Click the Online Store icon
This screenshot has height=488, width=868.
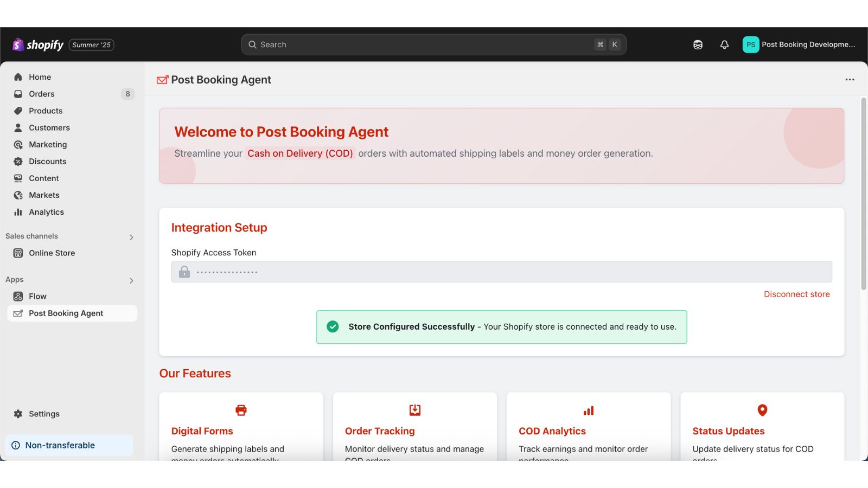18,253
